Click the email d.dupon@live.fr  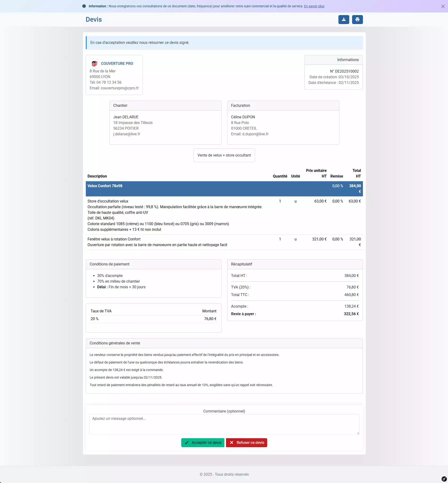click(255, 134)
